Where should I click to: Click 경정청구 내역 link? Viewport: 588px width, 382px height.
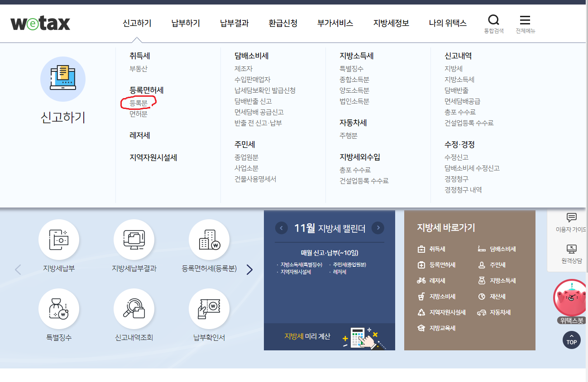463,190
